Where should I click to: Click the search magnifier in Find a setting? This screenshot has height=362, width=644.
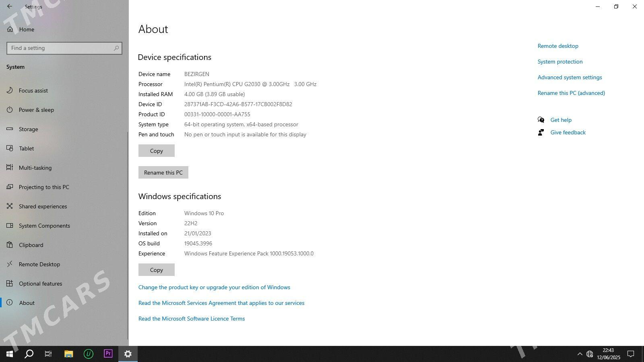(116, 48)
